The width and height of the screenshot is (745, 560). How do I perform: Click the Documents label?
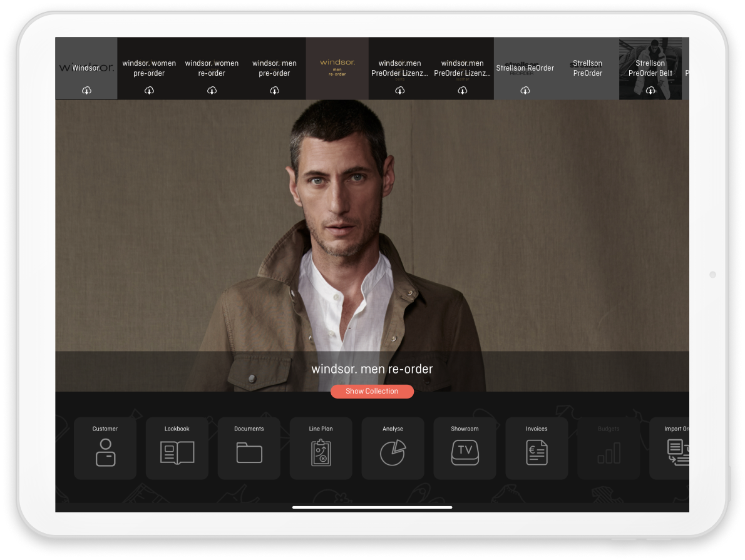point(249,429)
